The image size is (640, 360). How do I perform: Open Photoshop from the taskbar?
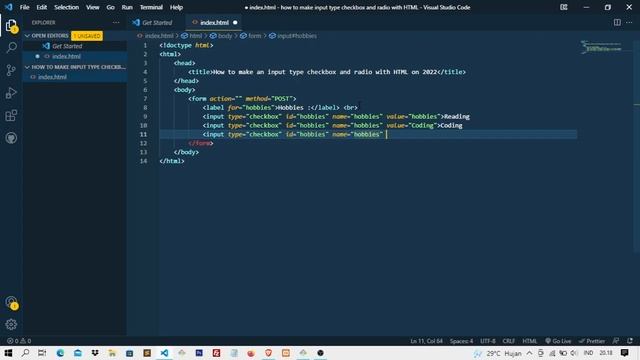coord(199,353)
